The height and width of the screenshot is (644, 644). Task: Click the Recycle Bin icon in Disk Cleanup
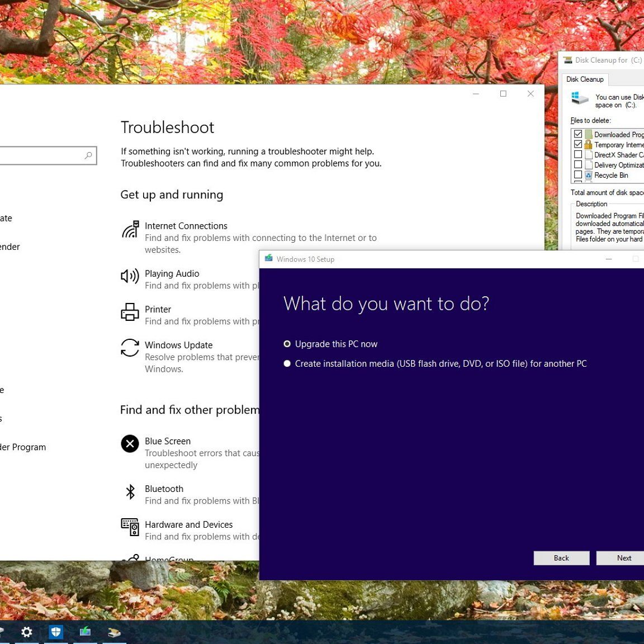(x=588, y=175)
